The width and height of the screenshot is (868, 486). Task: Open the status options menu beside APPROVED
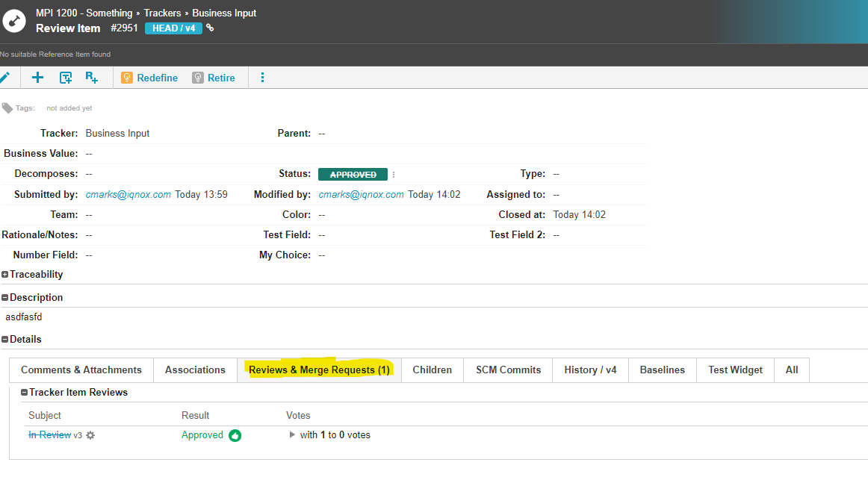pos(394,175)
